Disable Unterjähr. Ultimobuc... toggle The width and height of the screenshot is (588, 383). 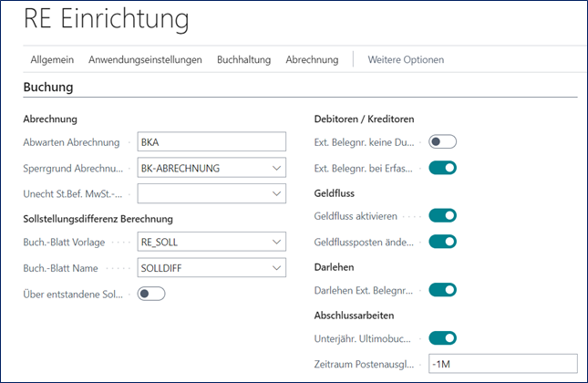pos(442,338)
